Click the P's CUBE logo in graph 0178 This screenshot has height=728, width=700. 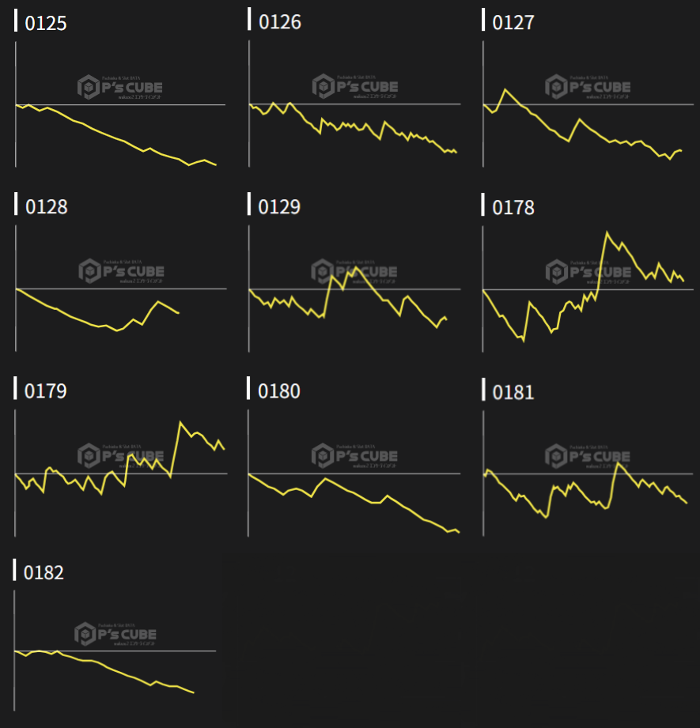(x=588, y=272)
